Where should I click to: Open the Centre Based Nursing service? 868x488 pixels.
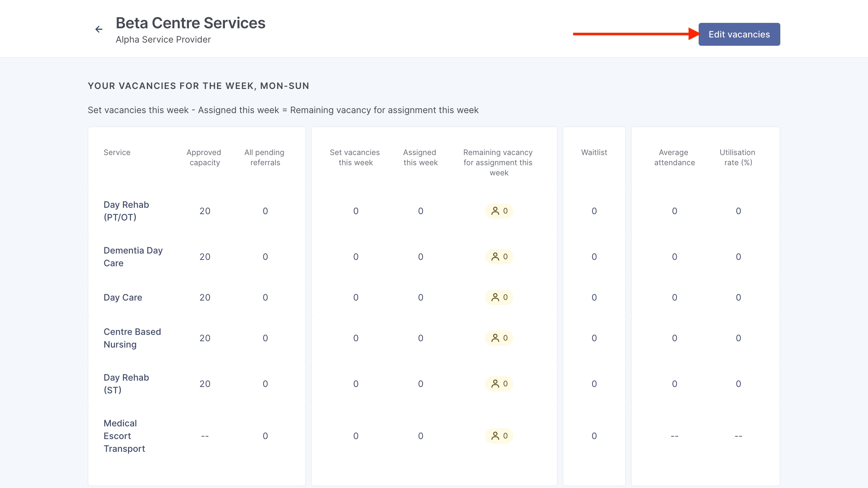(132, 338)
